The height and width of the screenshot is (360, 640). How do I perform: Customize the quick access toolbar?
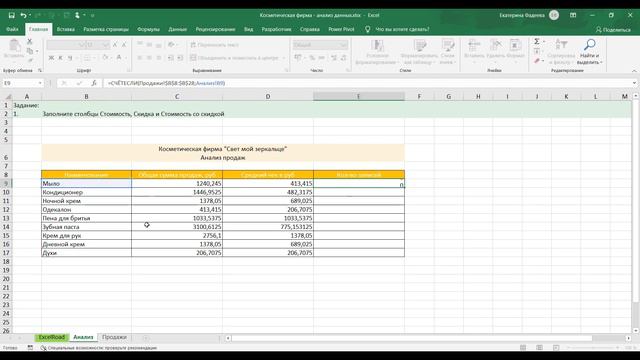93,15
